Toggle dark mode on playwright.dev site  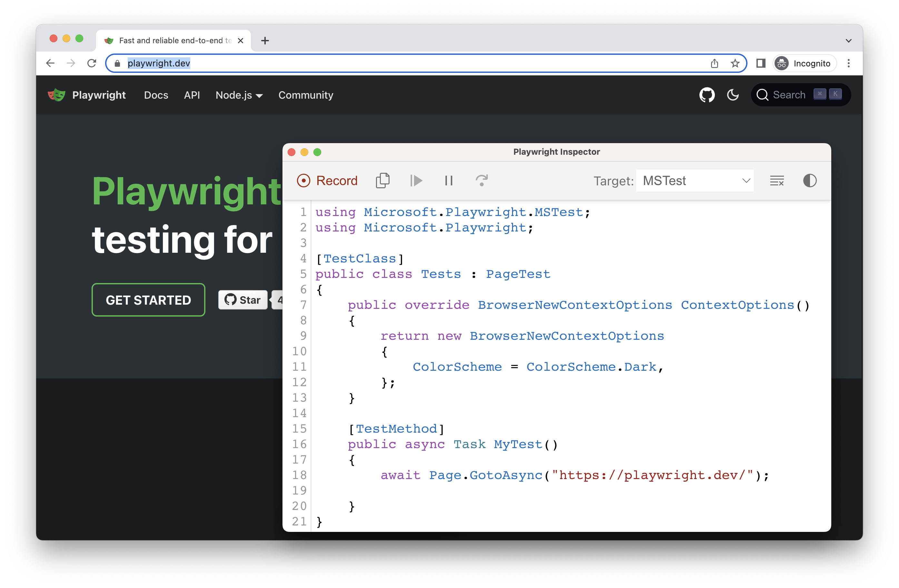[x=734, y=95]
